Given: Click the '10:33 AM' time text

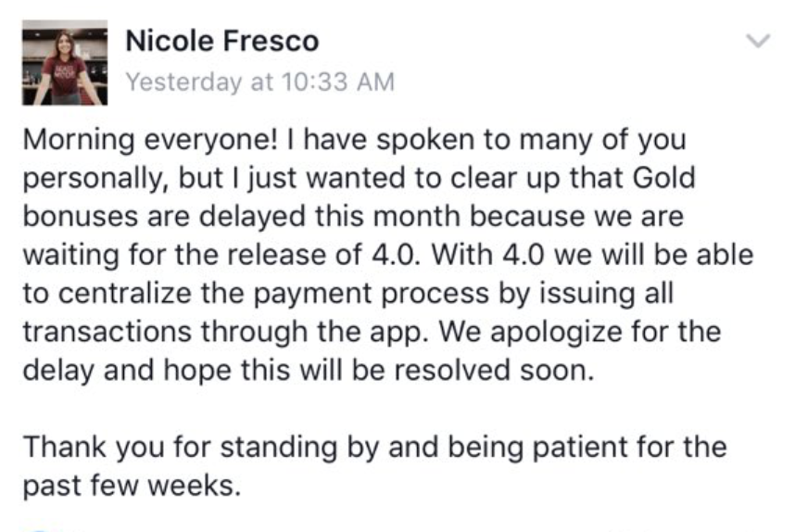Looking at the screenshot, I should coord(337,82).
